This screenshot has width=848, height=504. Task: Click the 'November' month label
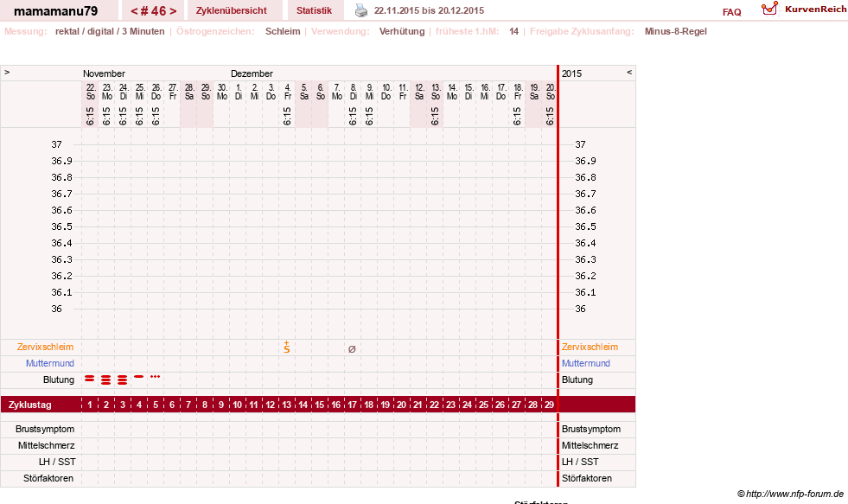(x=104, y=73)
